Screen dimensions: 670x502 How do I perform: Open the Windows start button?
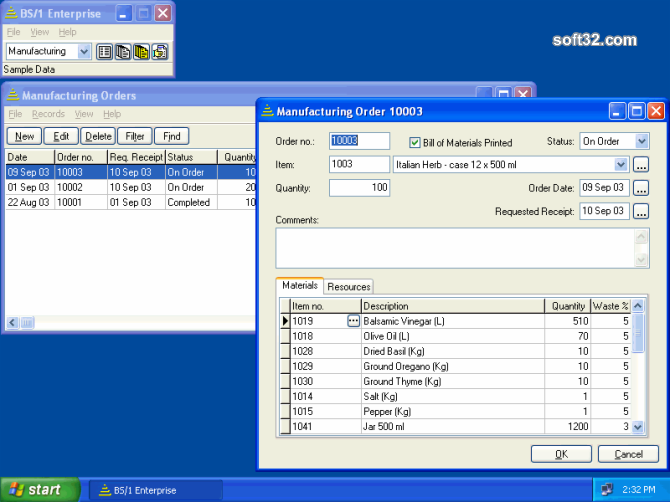click(x=40, y=490)
